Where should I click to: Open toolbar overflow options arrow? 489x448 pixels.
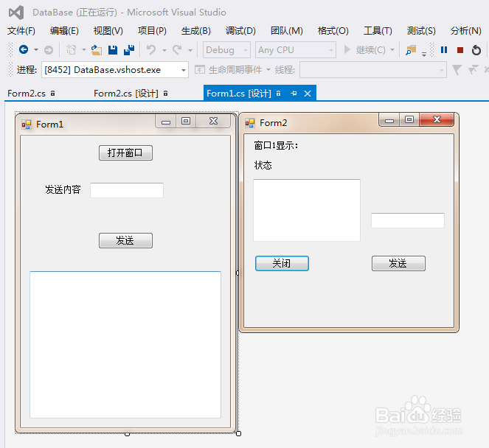424,55
